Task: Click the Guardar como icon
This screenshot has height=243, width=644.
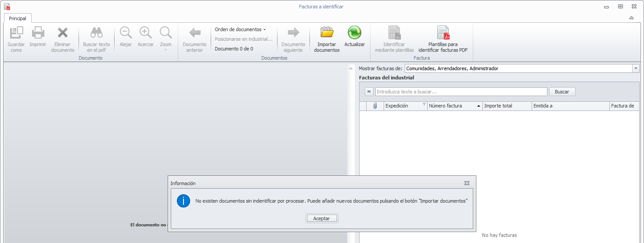Action: pyautogui.click(x=16, y=33)
